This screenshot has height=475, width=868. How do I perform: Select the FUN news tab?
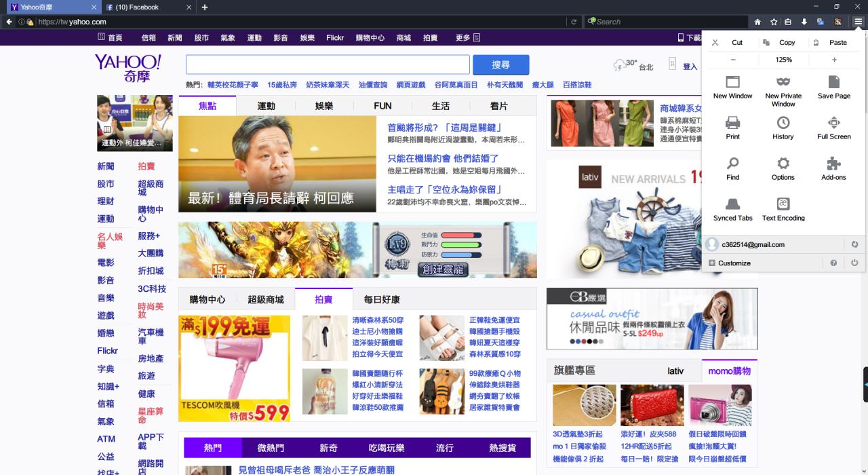[382, 106]
